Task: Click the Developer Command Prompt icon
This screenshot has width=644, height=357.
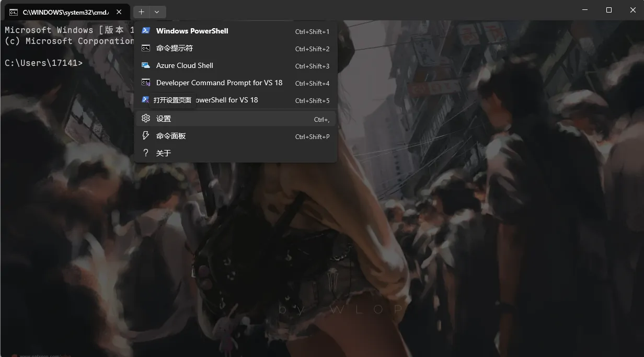Action: tap(146, 83)
